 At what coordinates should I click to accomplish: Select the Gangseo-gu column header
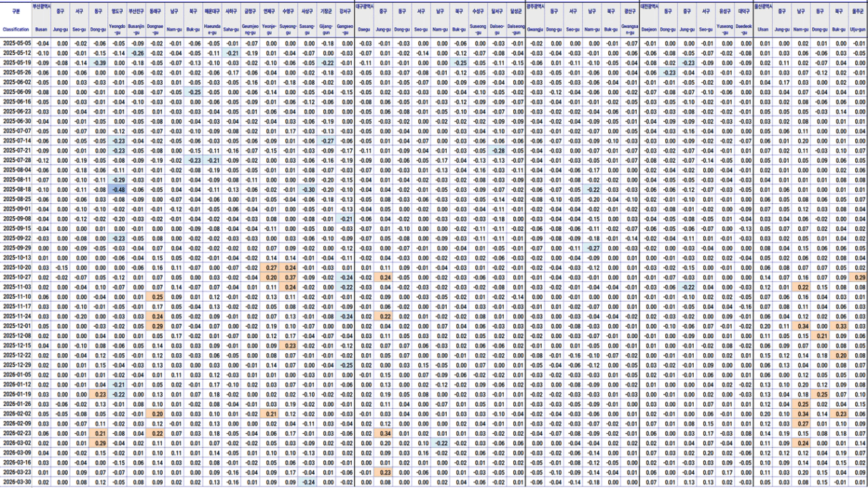(345, 29)
